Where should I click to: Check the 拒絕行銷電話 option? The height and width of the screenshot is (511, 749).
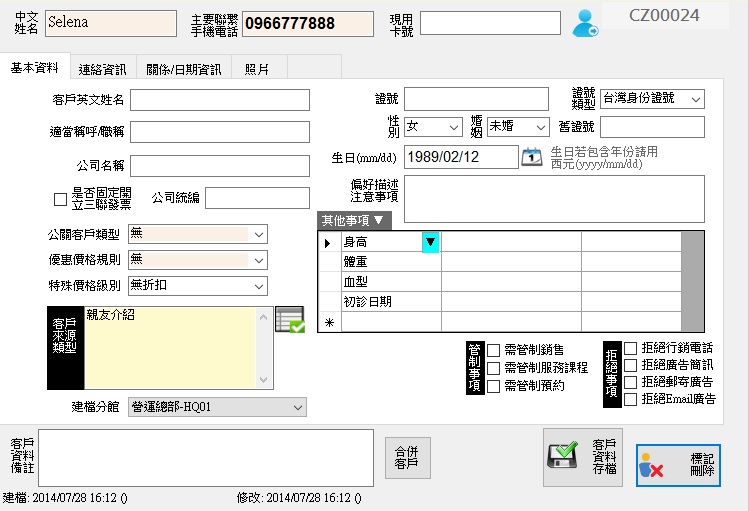630,348
